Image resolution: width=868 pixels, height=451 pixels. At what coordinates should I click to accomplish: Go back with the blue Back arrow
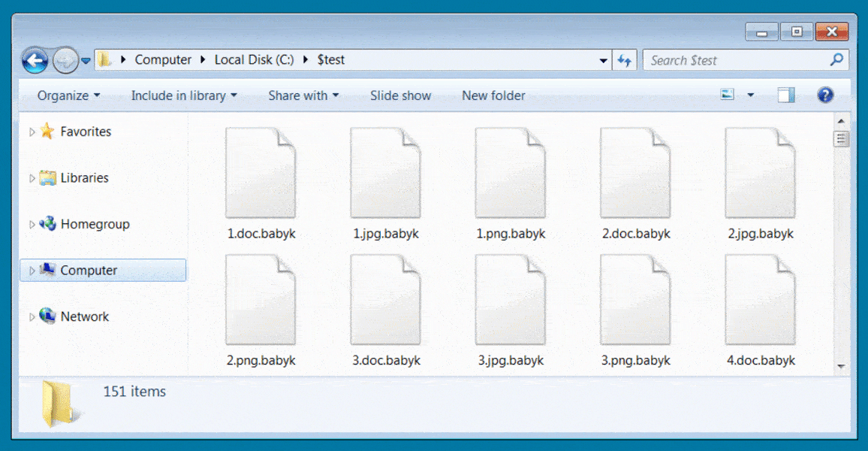[35, 60]
